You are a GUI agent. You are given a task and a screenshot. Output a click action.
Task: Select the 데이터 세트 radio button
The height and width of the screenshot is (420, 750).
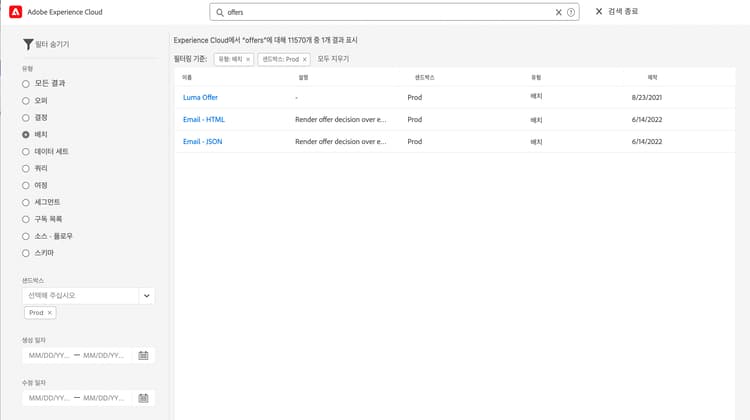(26, 152)
